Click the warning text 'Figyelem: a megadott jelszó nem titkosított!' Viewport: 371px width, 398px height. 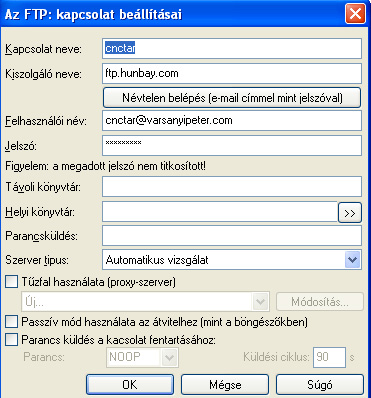105,166
